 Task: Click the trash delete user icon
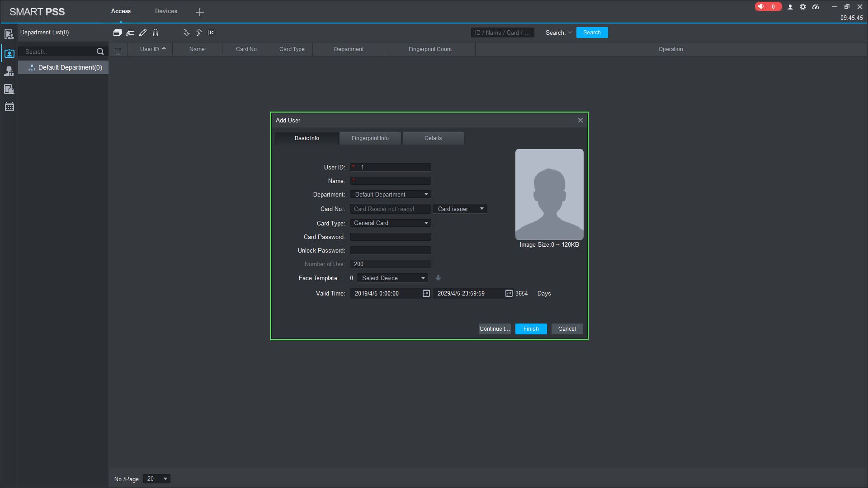tap(156, 33)
